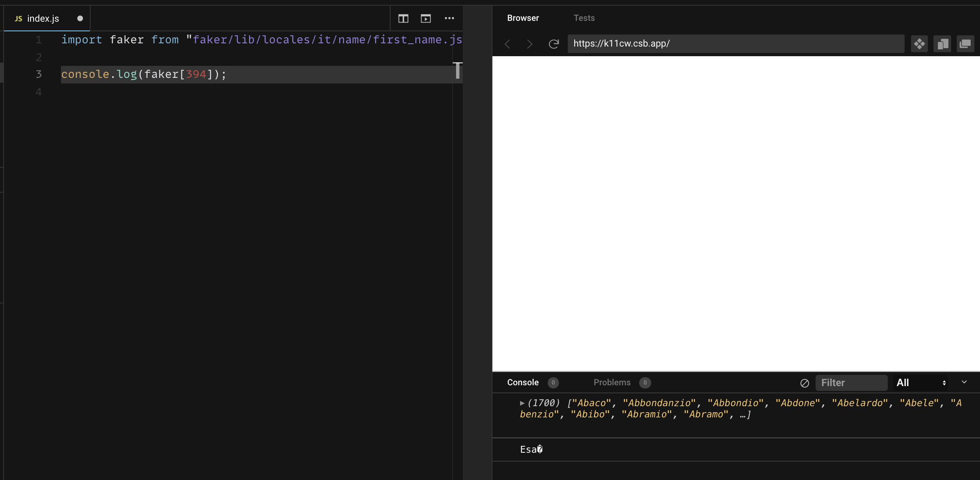Click the preview/run pane icon
This screenshot has width=980, height=480.
point(425,18)
